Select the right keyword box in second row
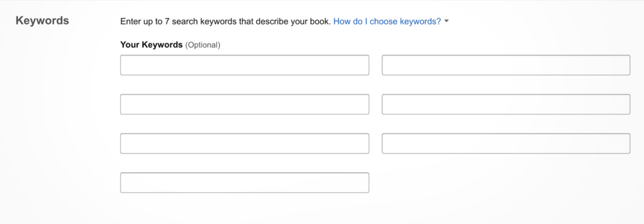Screen dimensions: 644x224 pos(506,104)
